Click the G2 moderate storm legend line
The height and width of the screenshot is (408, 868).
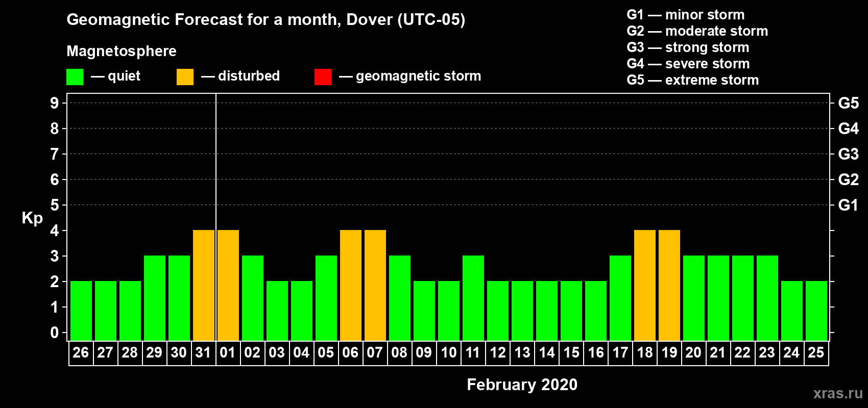pos(697,31)
